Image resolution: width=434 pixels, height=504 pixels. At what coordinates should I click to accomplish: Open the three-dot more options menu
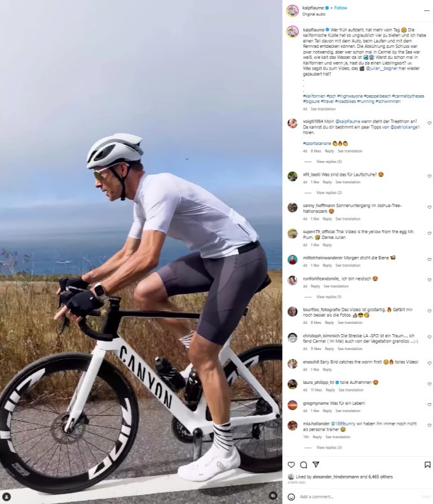point(426,11)
